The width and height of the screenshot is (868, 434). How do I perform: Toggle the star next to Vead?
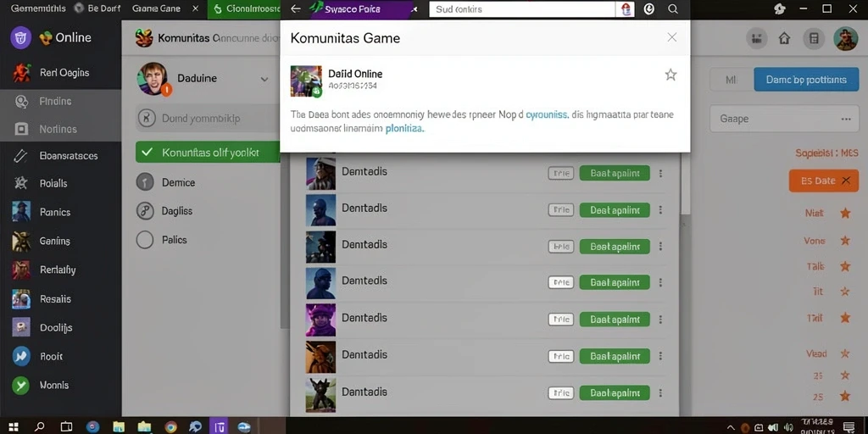pos(845,353)
